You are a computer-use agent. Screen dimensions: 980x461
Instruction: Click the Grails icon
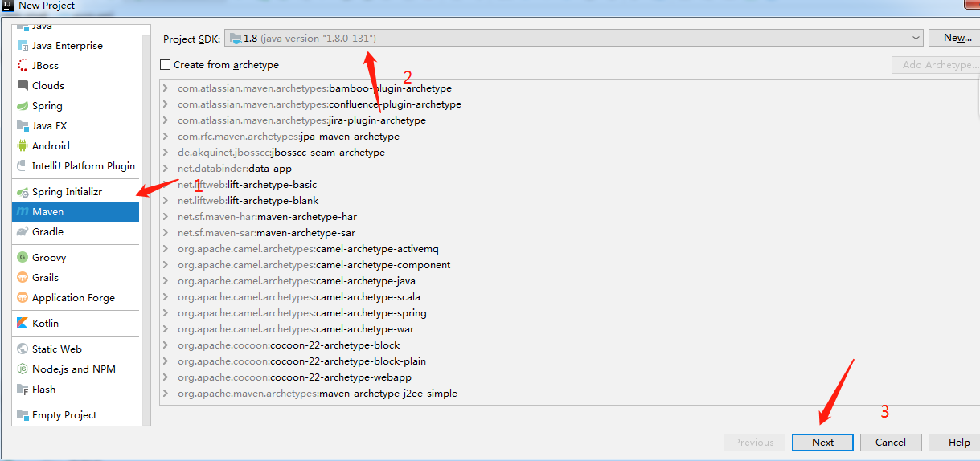tap(23, 278)
